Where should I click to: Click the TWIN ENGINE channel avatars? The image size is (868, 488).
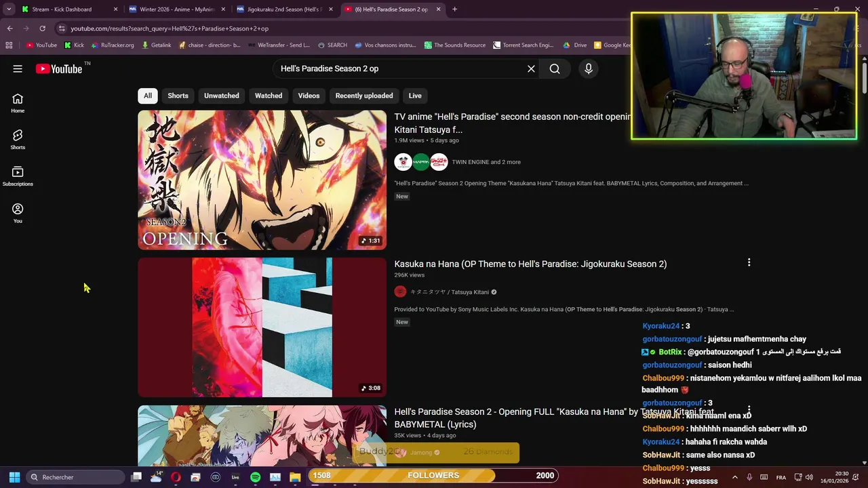tap(421, 162)
